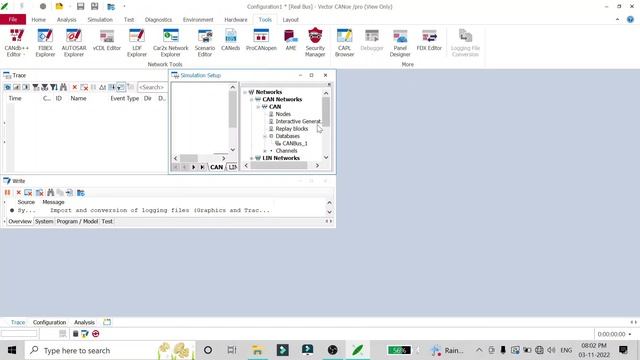Launch the LDF Explorer
Image resolution: width=640 pixels, height=360 pixels.
137,42
